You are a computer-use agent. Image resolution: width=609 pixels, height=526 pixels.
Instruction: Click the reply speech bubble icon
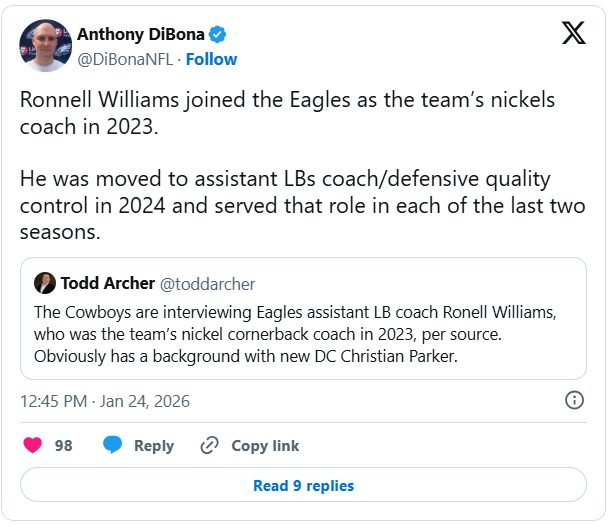click(x=113, y=445)
